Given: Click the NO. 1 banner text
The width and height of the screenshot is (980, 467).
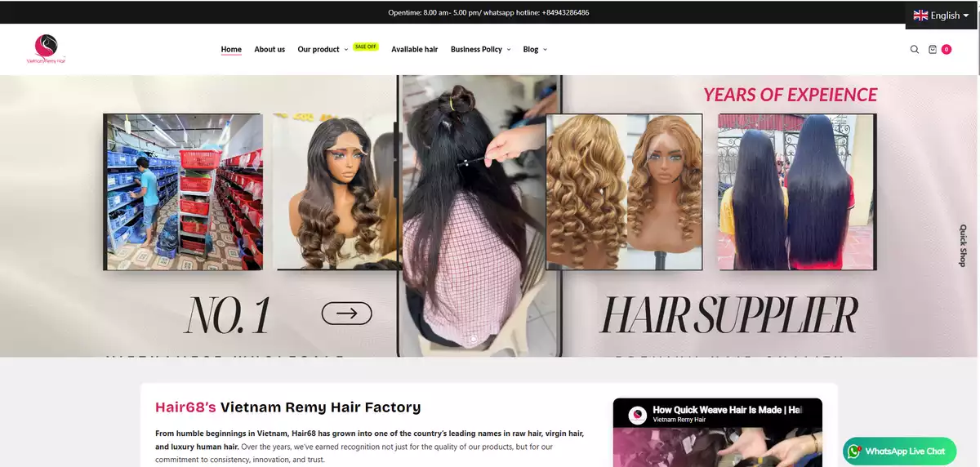Looking at the screenshot, I should coord(228,316).
